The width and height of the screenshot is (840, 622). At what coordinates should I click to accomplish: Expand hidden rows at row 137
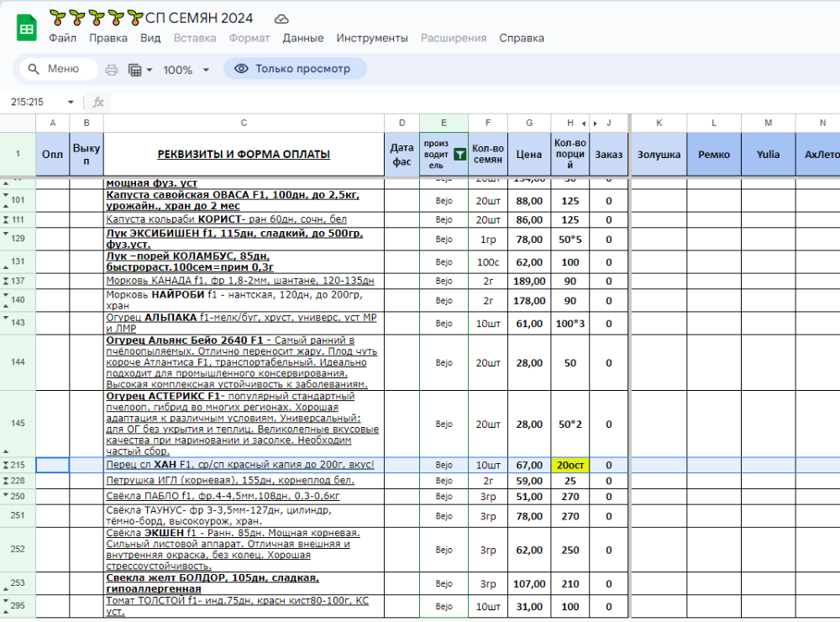click(x=6, y=281)
